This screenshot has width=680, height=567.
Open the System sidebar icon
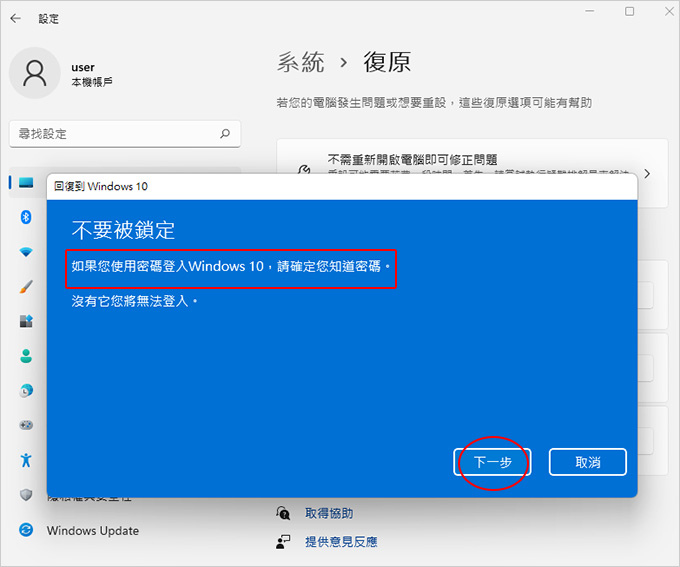pyautogui.click(x=26, y=183)
